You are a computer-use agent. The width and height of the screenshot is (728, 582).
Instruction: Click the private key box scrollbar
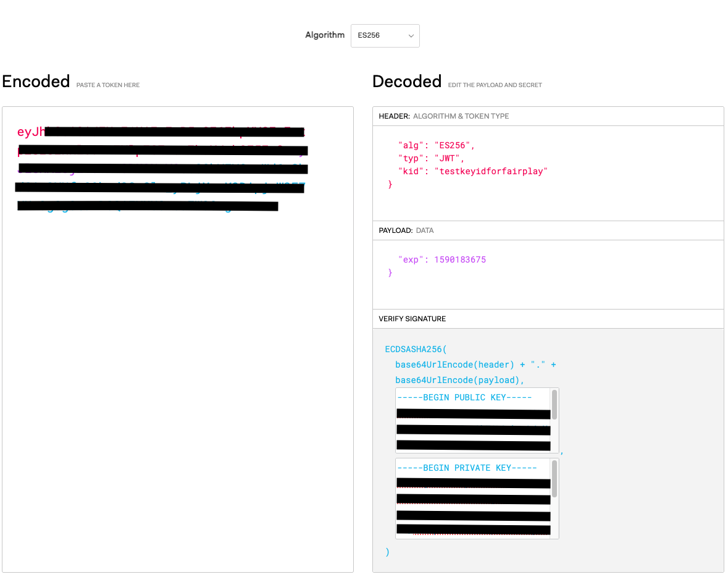click(554, 479)
